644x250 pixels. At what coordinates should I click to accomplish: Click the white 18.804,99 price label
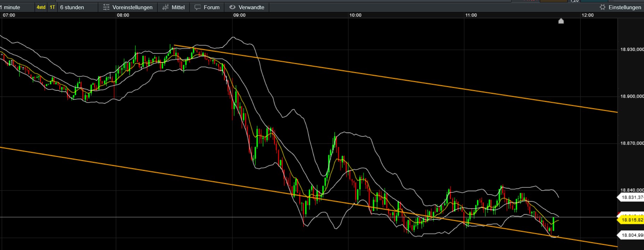pos(632,235)
